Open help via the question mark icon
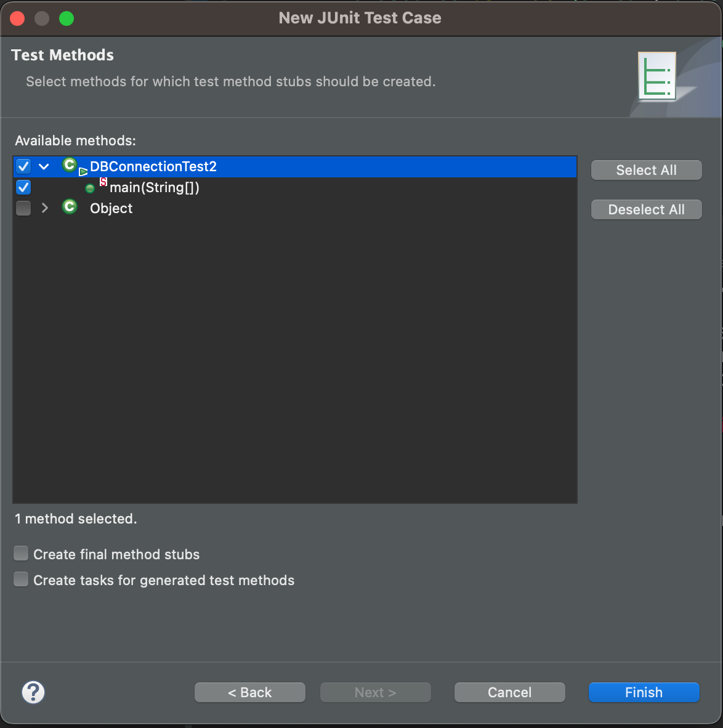723x728 pixels. (x=33, y=692)
